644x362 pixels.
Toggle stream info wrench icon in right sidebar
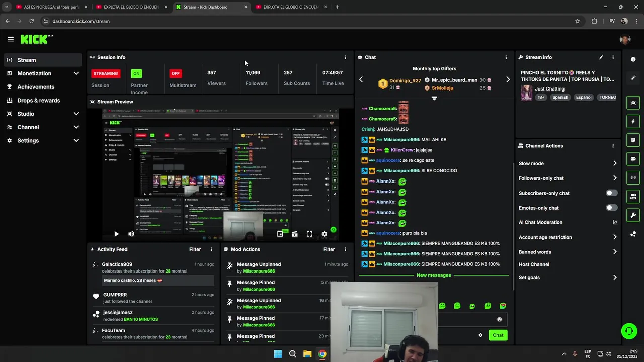633,215
